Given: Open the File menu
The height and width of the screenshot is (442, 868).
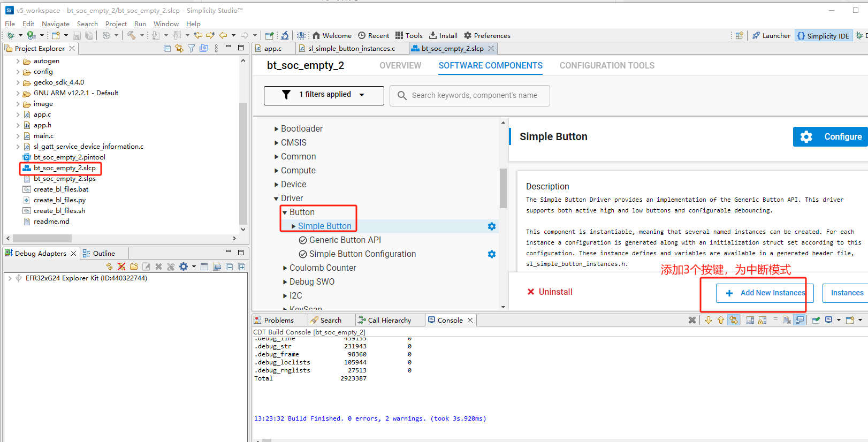Looking at the screenshot, I should [10, 24].
